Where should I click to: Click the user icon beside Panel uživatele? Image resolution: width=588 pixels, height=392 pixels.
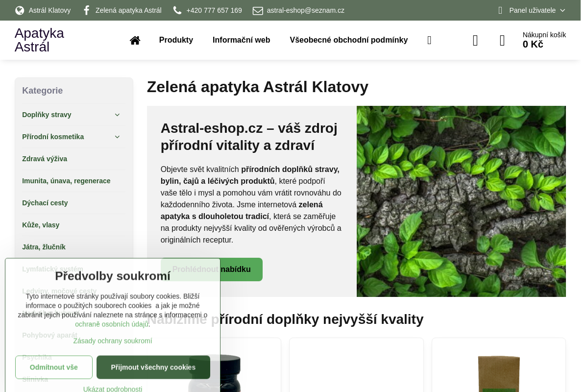point(500,10)
